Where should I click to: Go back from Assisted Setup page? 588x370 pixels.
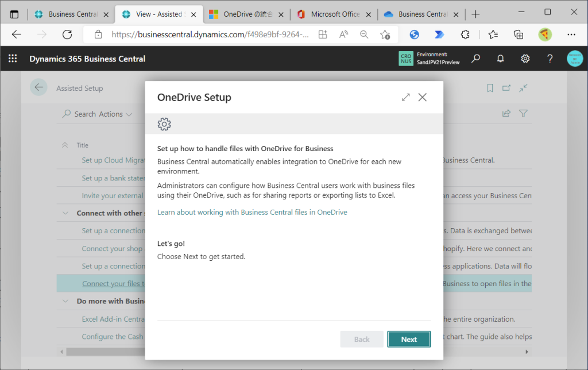tap(38, 87)
